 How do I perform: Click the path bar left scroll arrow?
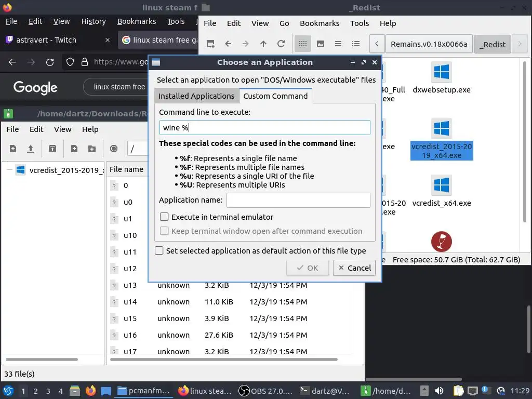pos(377,44)
